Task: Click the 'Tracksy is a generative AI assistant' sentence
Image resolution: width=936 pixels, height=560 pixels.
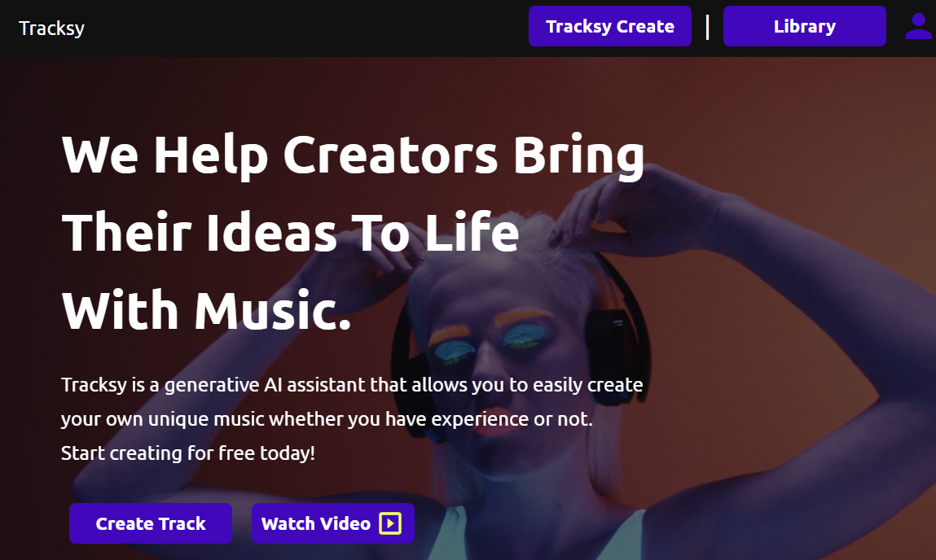Action: tap(352, 385)
